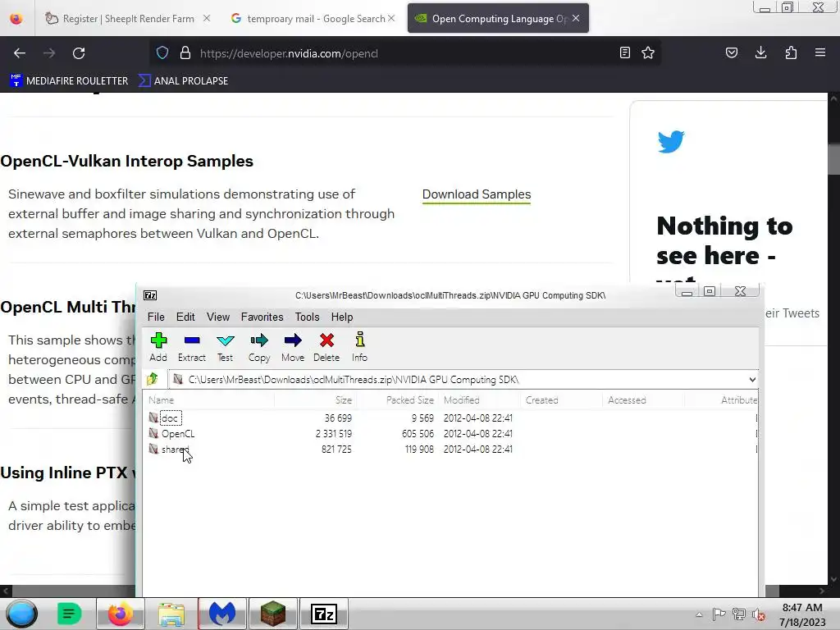Viewport: 840px width, 630px height.
Task: Click the Download Samples link
Action: (x=477, y=194)
